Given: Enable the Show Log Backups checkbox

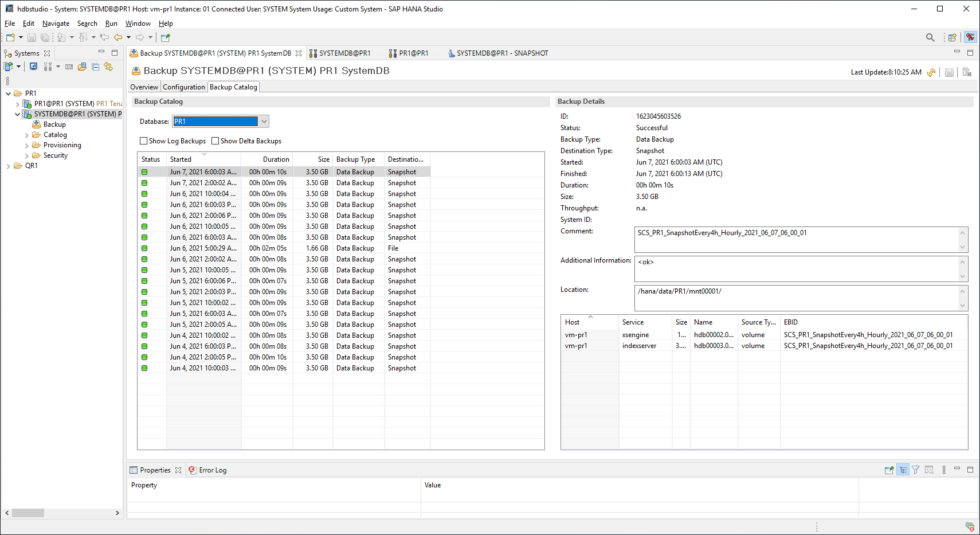Looking at the screenshot, I should 144,141.
